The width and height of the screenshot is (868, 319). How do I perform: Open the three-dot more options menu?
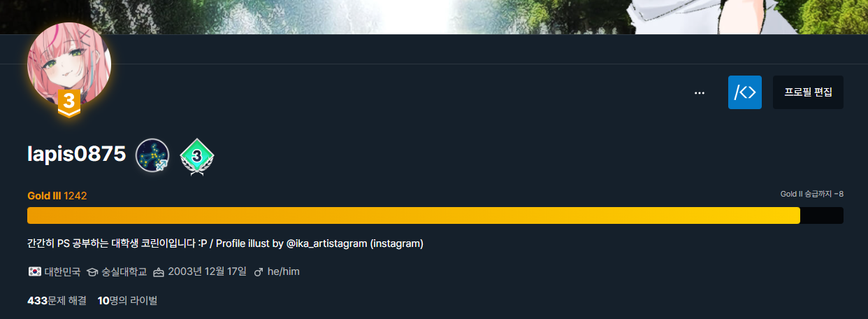click(x=700, y=92)
